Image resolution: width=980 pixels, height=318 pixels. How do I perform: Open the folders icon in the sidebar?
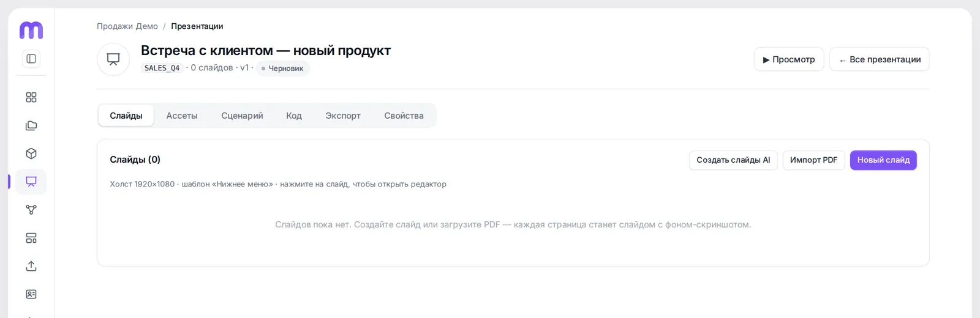31,125
